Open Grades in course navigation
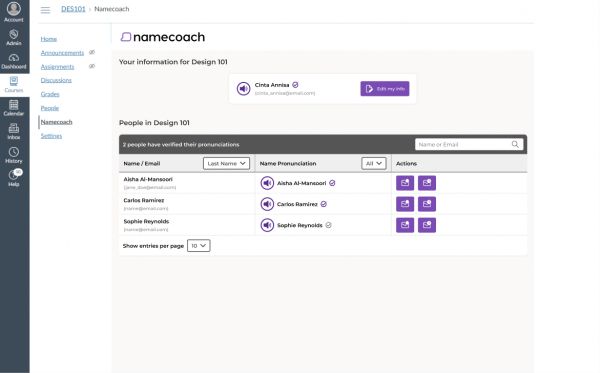The height and width of the screenshot is (373, 600). coord(50,94)
